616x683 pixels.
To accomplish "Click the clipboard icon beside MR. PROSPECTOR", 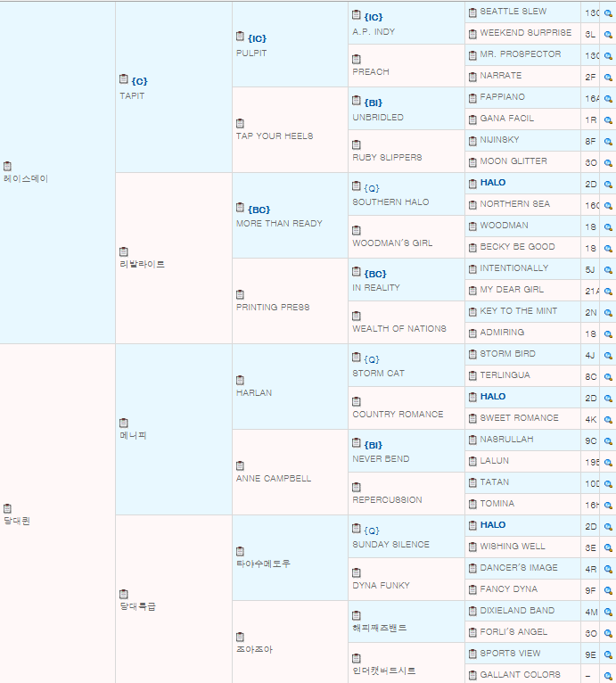I will (472, 55).
